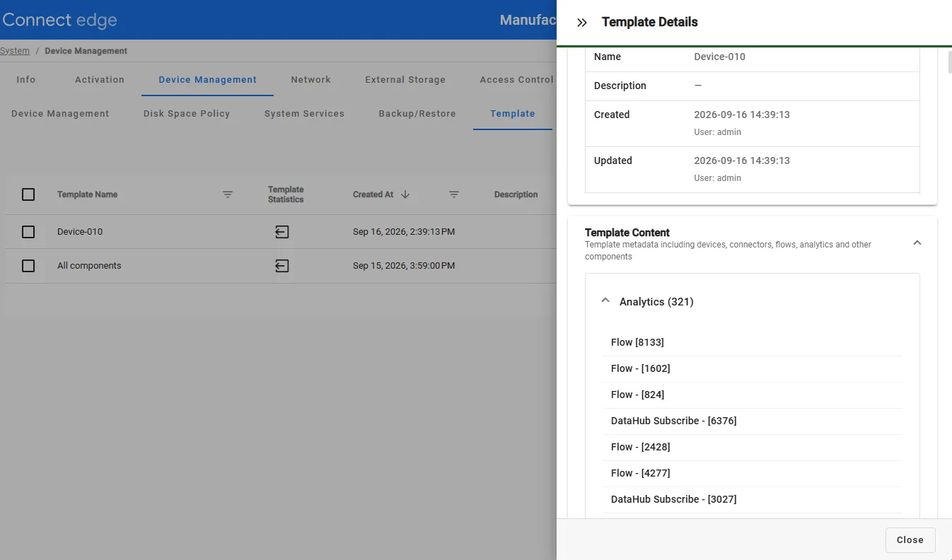Open template statistics for All components

point(282,266)
